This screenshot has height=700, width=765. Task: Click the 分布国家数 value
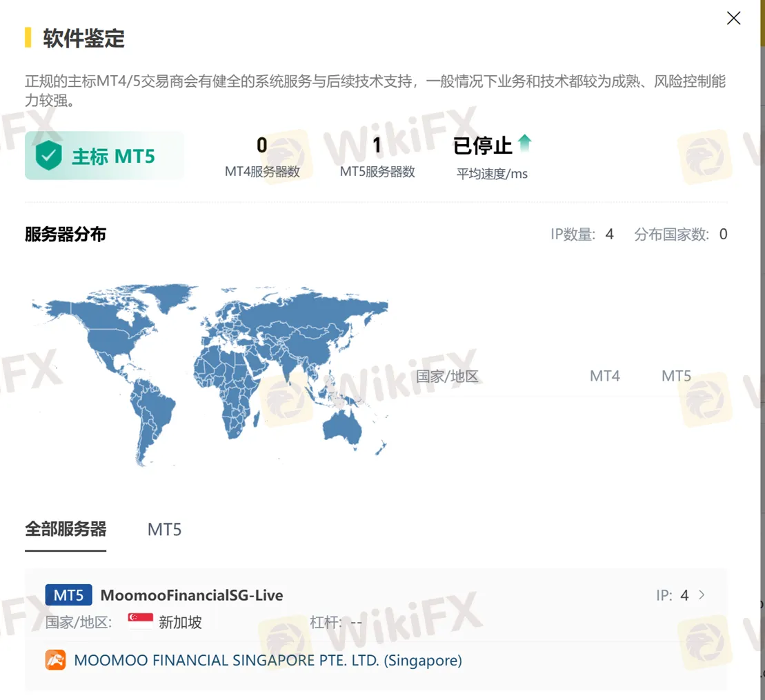pyautogui.click(x=723, y=234)
